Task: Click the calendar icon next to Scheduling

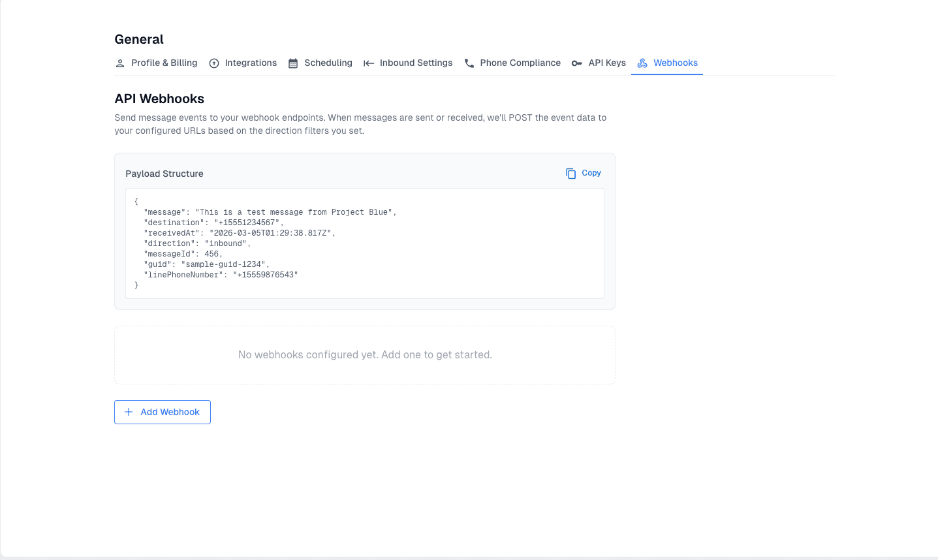Action: [x=293, y=63]
